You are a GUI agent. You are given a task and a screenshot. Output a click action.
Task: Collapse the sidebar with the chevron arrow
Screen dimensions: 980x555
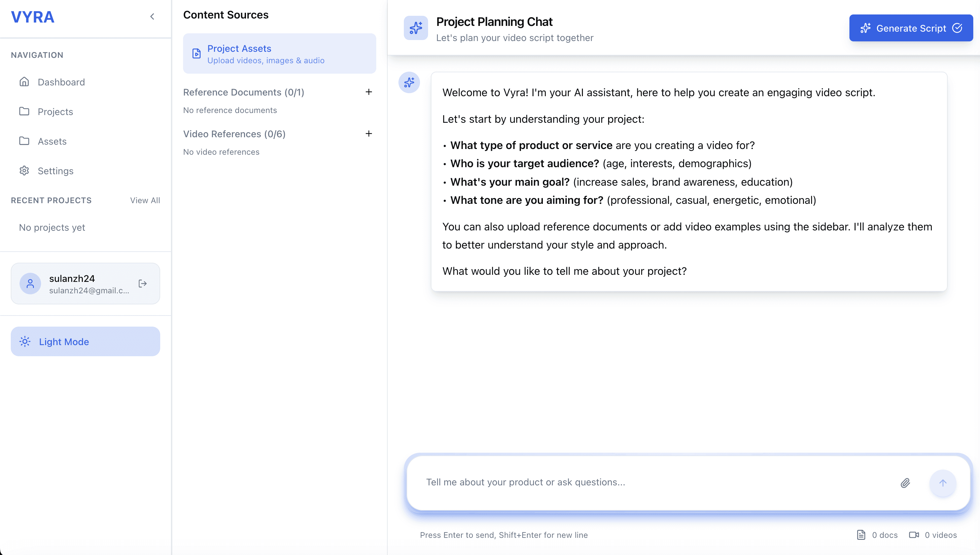(x=152, y=16)
